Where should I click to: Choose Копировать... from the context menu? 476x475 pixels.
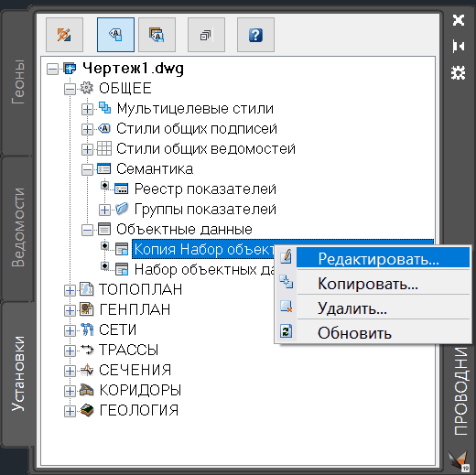[x=367, y=284]
